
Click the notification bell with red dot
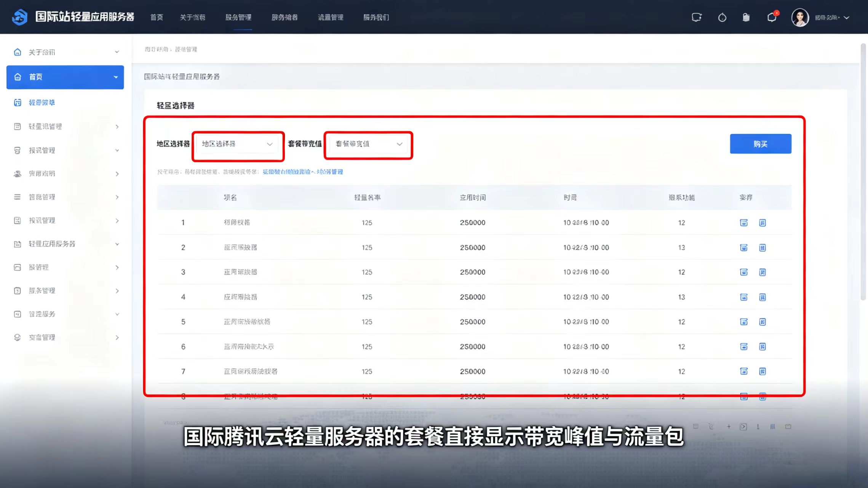pos(772,17)
